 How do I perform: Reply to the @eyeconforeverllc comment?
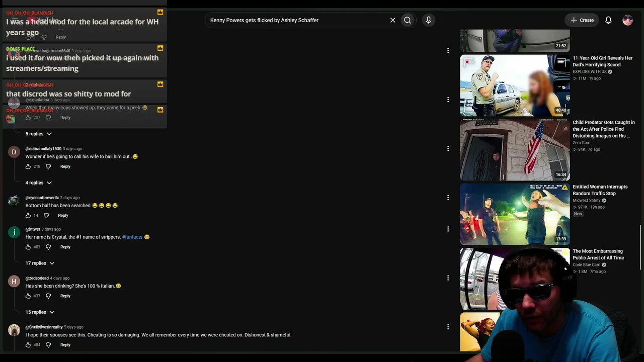(63, 215)
